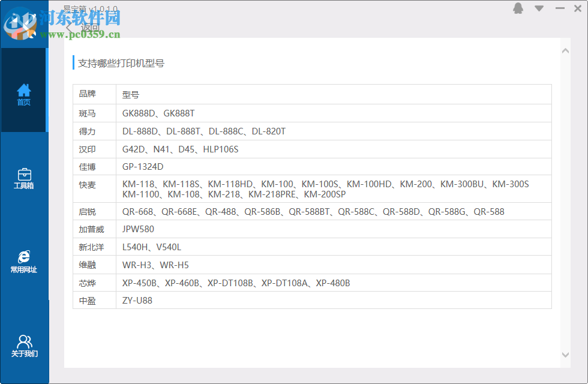Screen dimensions: 588x384
Task: Click the GK888D、GK888T model cell
Action: tap(334, 113)
